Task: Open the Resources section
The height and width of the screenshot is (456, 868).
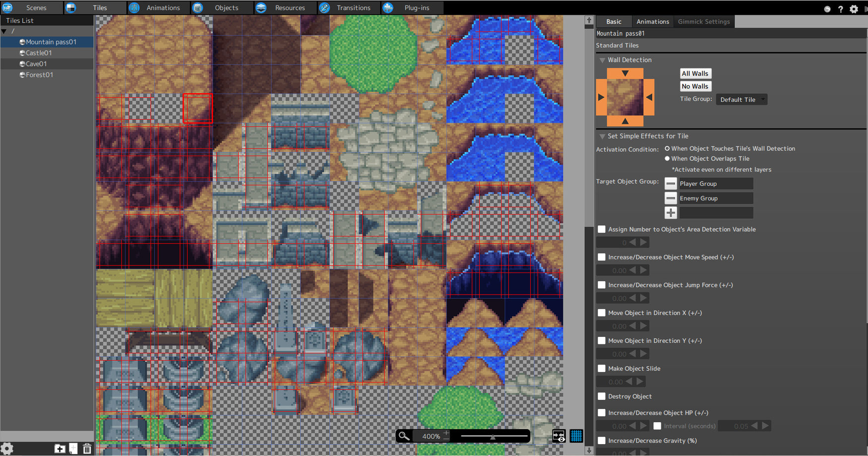Action: 290,7
